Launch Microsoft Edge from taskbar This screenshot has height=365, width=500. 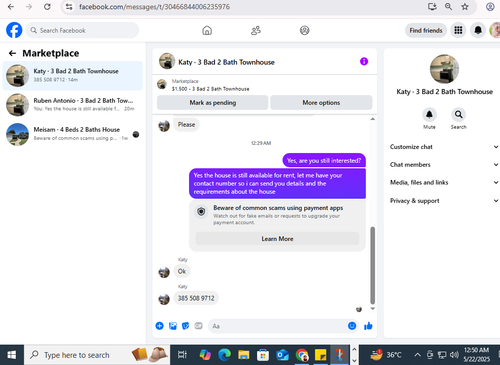(224, 355)
